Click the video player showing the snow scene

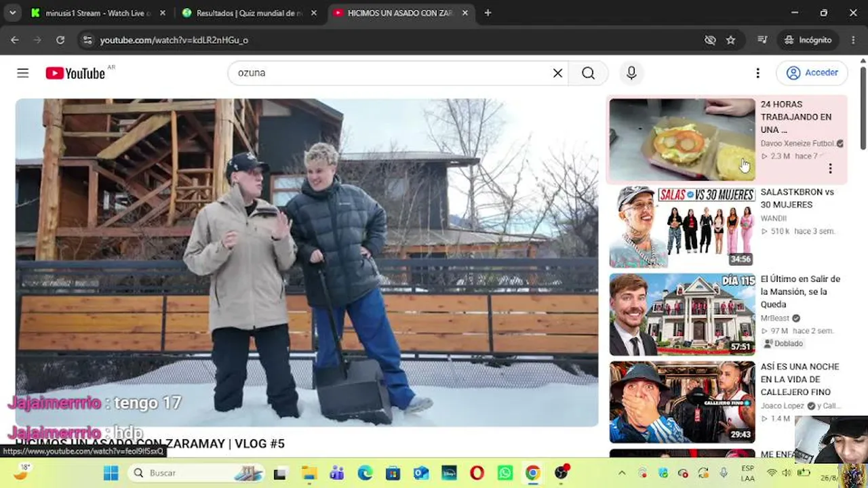307,262
